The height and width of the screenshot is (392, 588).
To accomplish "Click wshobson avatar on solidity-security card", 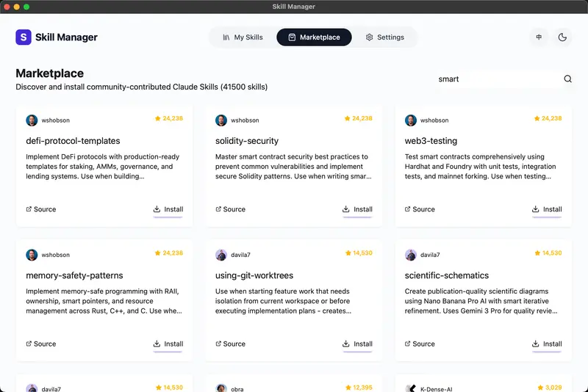I will pyautogui.click(x=221, y=120).
